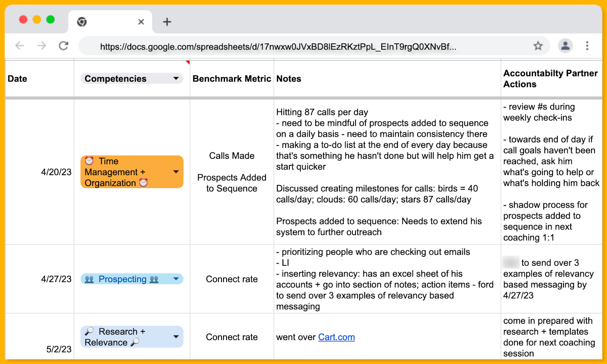This screenshot has width=607, height=364.
Task: Select the Benchmark Metric header cell
Action: coord(232,78)
